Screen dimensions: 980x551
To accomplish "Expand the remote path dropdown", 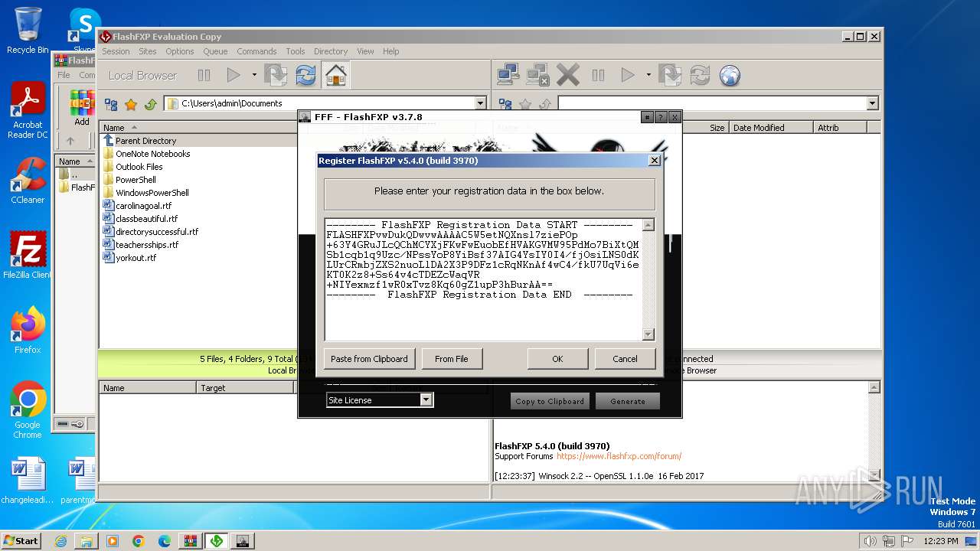I will [872, 103].
